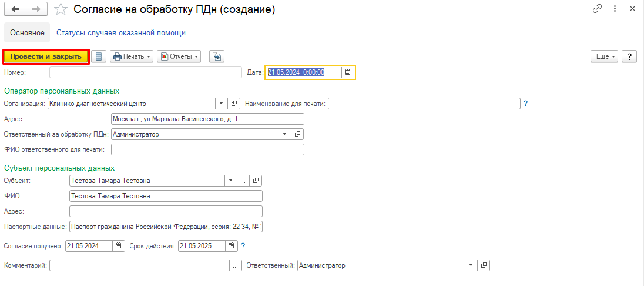This screenshot has width=644, height=286.
Task: Open bottom Ответственный record with open icon
Action: 484,265
